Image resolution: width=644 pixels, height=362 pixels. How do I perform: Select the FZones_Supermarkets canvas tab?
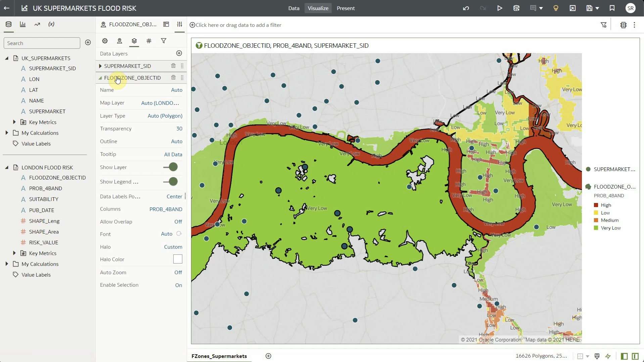click(219, 356)
